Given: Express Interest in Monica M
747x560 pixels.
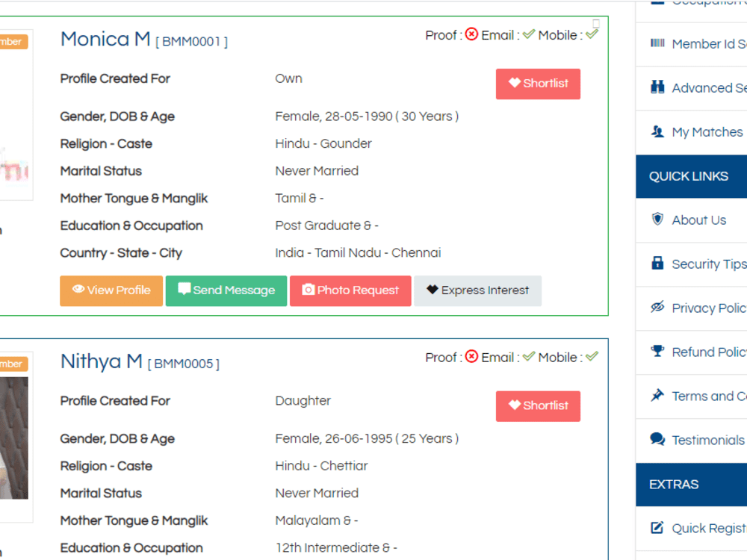Looking at the screenshot, I should (x=477, y=290).
